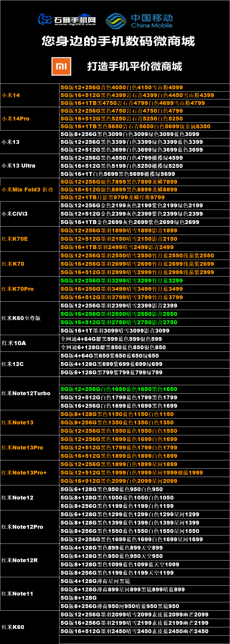Click green row 5G版12+256G墨羽3299晴雪3299
Image resolution: width=230 pixels, height=644 pixels.
pyautogui.click(x=144, y=281)
